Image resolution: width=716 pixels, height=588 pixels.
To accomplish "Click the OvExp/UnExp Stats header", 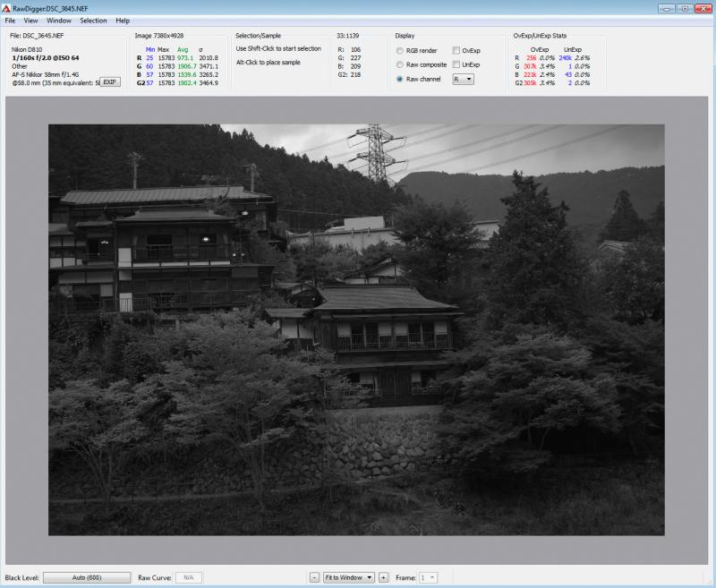I will tap(540, 36).
